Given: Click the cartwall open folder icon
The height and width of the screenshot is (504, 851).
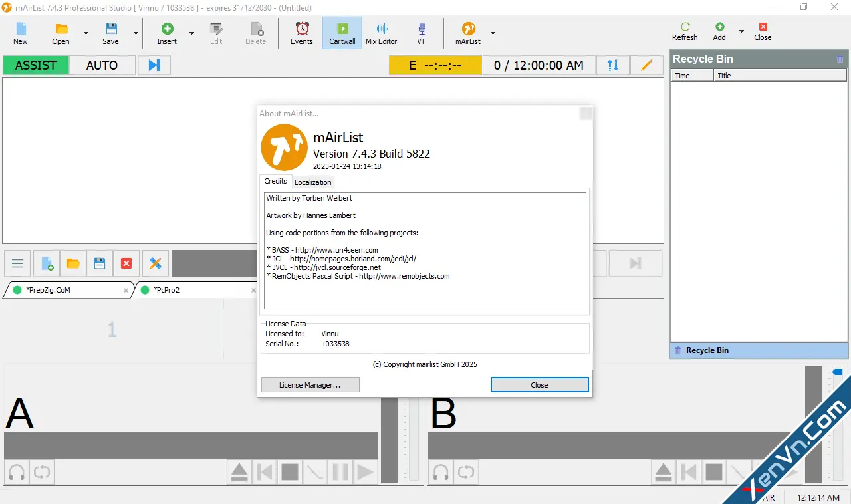Looking at the screenshot, I should (x=73, y=264).
